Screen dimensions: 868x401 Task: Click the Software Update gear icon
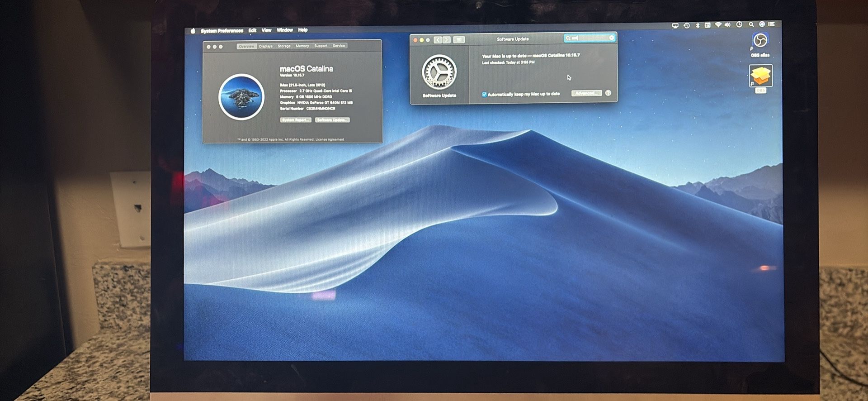coord(439,72)
